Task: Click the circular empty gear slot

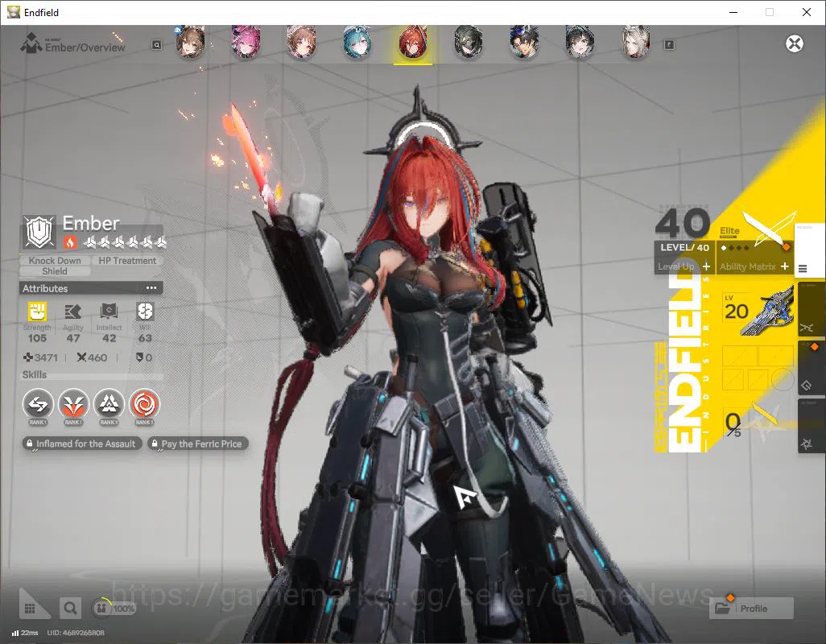Action: (x=783, y=378)
